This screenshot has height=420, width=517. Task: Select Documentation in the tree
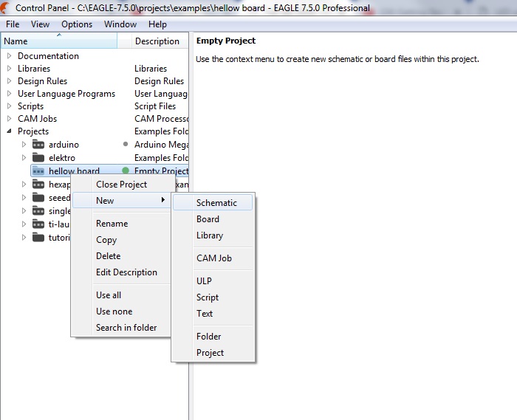tap(48, 56)
